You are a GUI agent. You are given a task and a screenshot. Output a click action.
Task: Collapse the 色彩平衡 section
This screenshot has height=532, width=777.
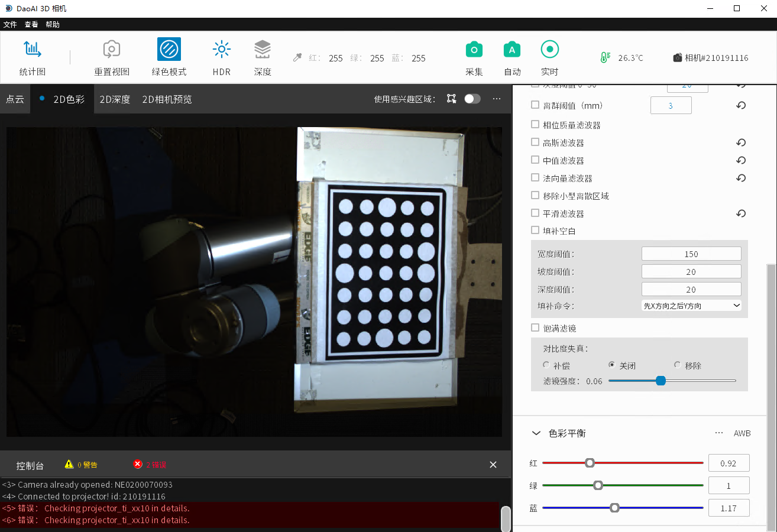click(536, 433)
